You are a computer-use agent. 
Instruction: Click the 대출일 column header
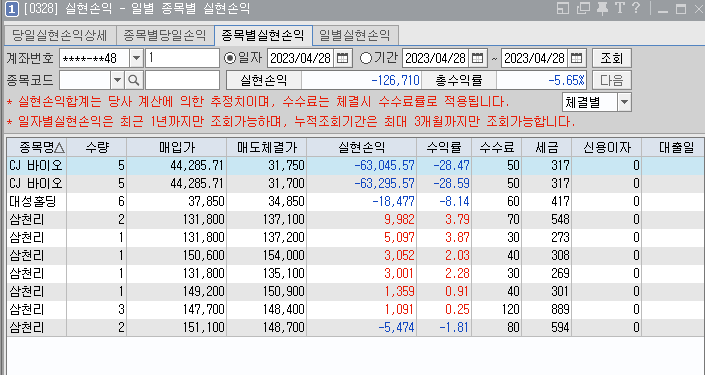click(673, 147)
